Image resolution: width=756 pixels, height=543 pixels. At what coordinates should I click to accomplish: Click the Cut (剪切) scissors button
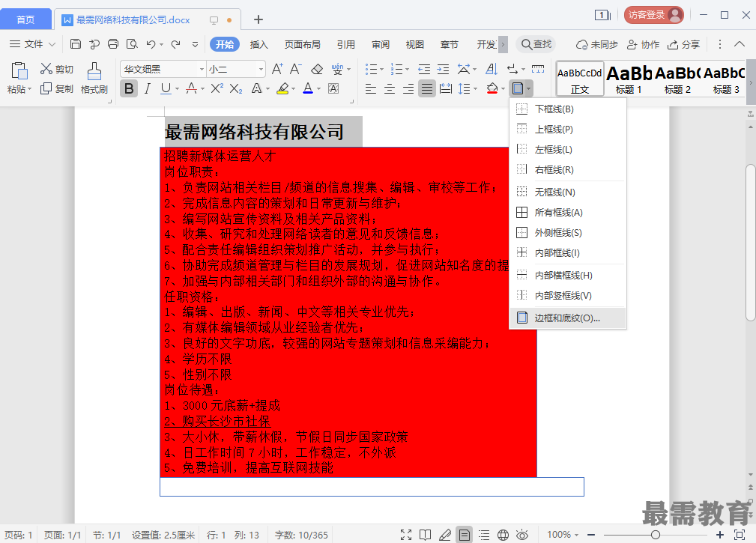57,69
